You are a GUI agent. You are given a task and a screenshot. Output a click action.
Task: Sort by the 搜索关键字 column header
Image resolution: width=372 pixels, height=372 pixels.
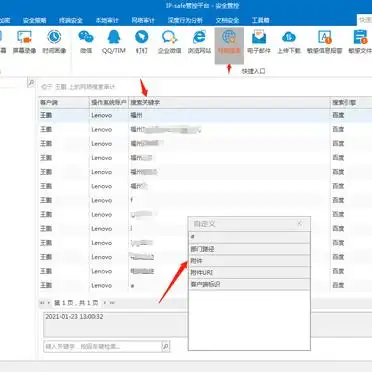click(229, 103)
